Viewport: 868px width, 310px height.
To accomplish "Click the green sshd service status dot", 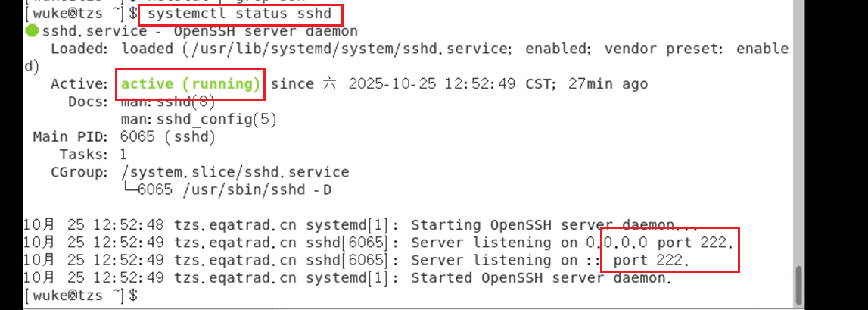I will [32, 31].
